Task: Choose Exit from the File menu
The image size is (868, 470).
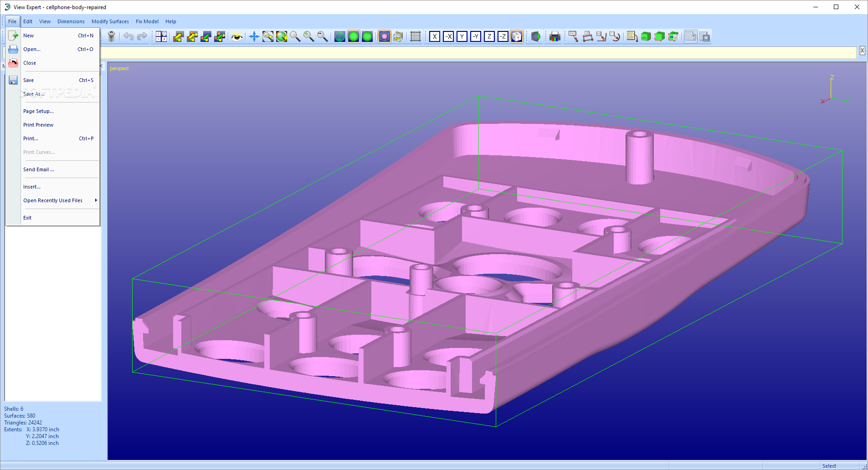Action: (x=53, y=218)
